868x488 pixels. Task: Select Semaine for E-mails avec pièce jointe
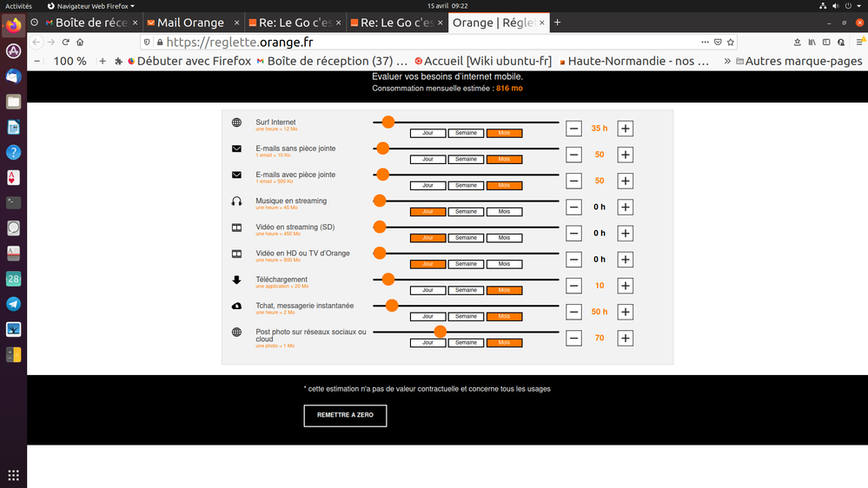point(466,185)
